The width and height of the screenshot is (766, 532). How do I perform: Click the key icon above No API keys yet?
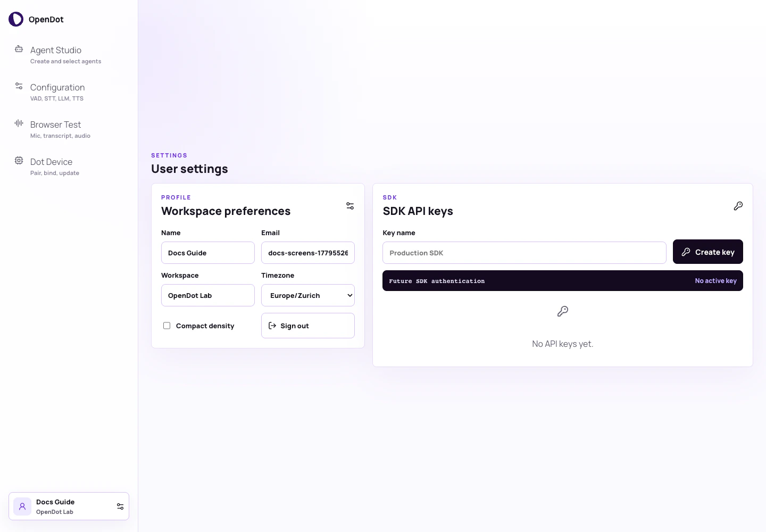click(563, 311)
